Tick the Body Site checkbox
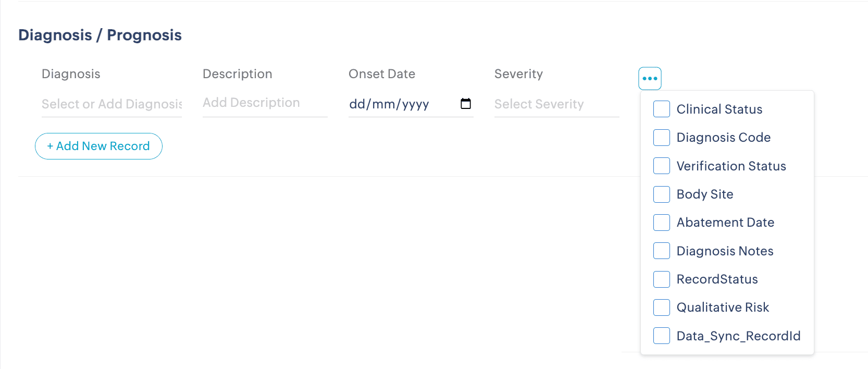The image size is (868, 369). (662, 194)
